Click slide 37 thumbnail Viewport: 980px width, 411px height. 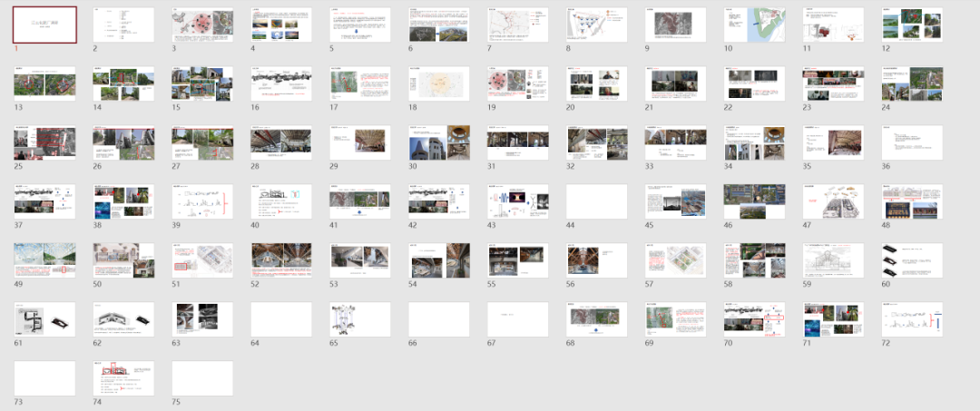pos(45,201)
